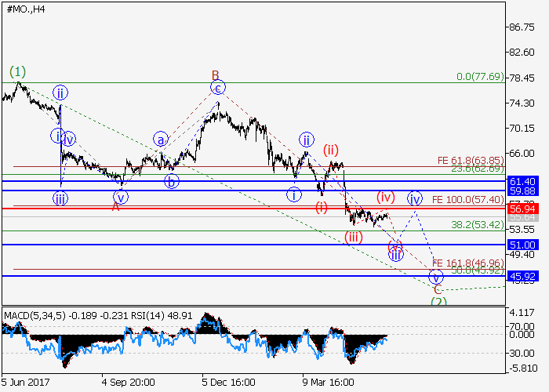Select the red B wave label
The image size is (549, 392).
click(215, 75)
